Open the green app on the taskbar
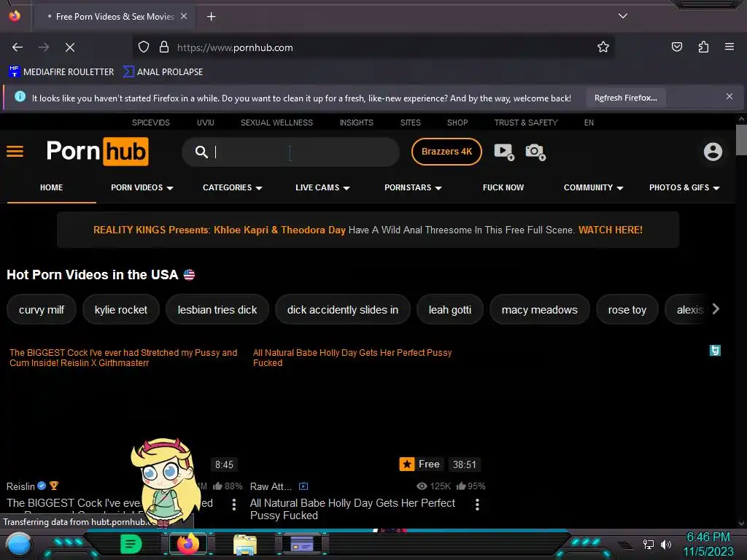Image resolution: width=747 pixels, height=560 pixels. tap(131, 544)
